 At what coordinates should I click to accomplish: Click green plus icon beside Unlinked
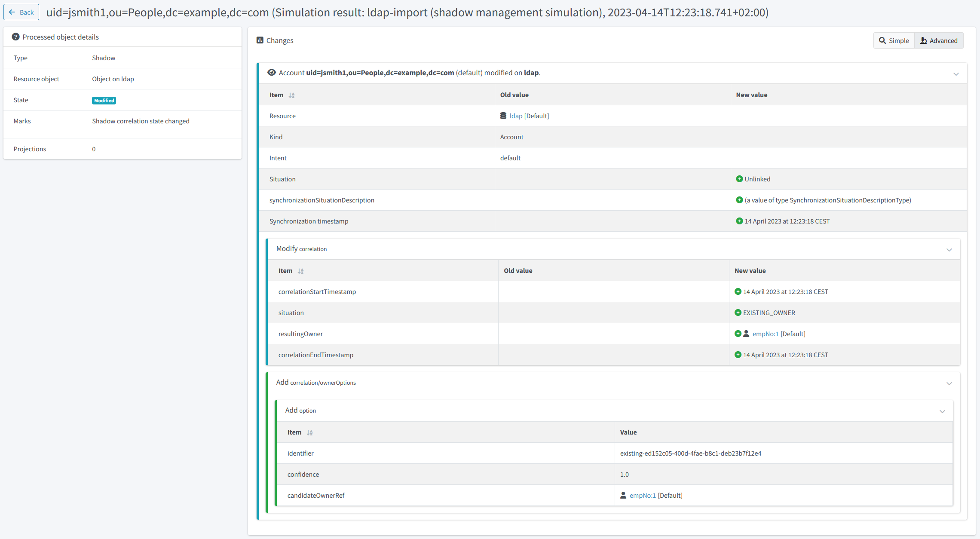(739, 179)
